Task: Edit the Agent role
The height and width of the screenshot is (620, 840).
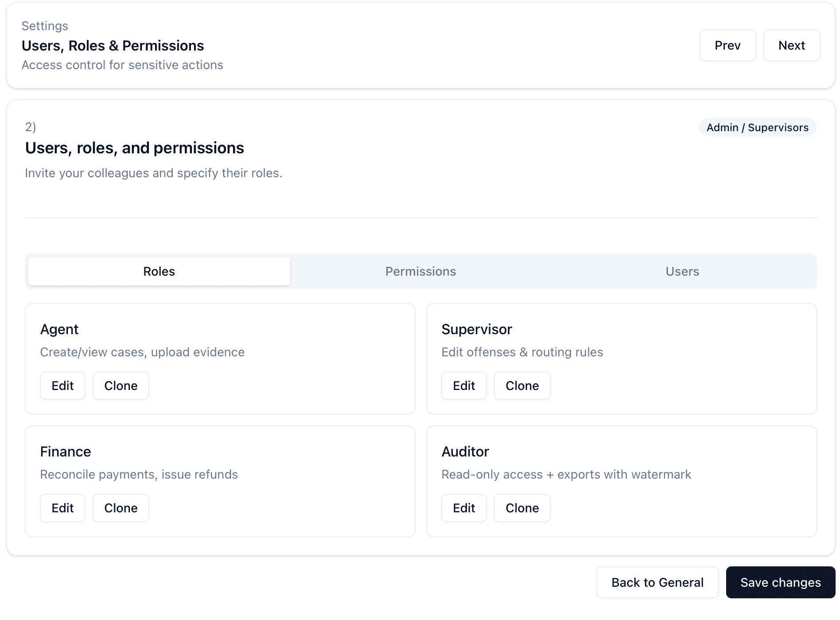Action: click(62, 386)
